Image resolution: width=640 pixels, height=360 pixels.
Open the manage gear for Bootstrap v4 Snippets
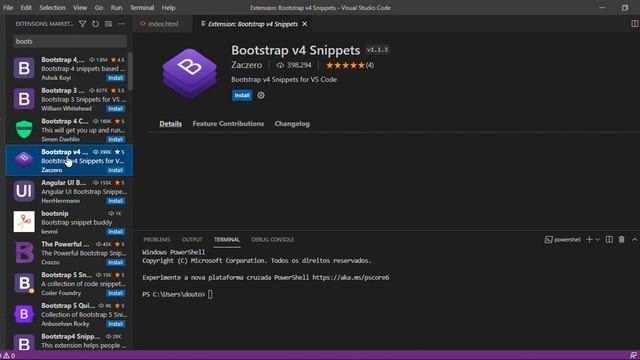(x=261, y=95)
